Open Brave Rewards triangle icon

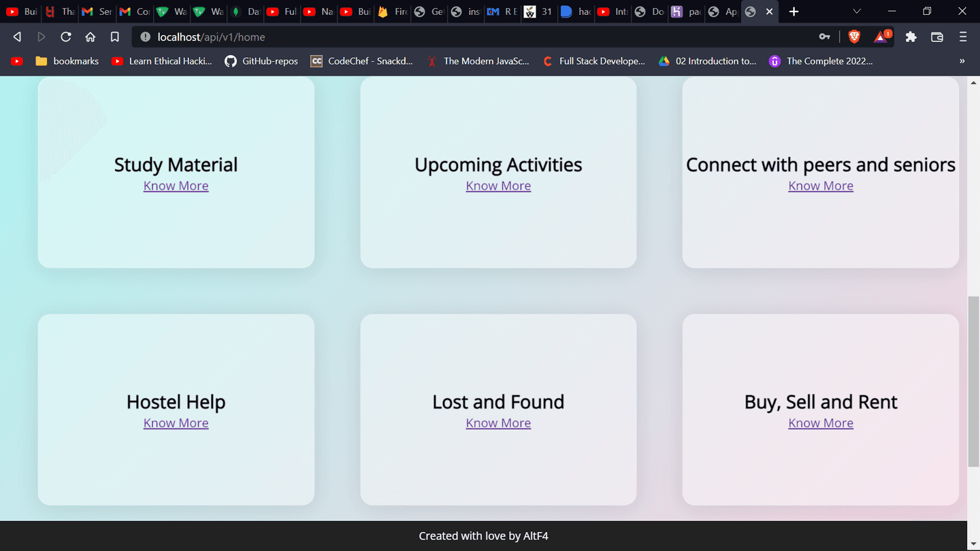[x=883, y=37]
